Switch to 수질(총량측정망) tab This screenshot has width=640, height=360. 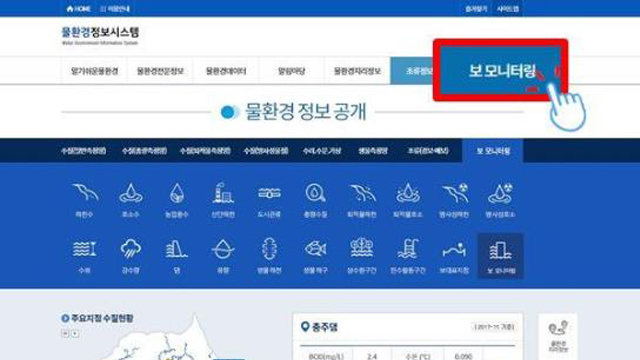pos(144,151)
